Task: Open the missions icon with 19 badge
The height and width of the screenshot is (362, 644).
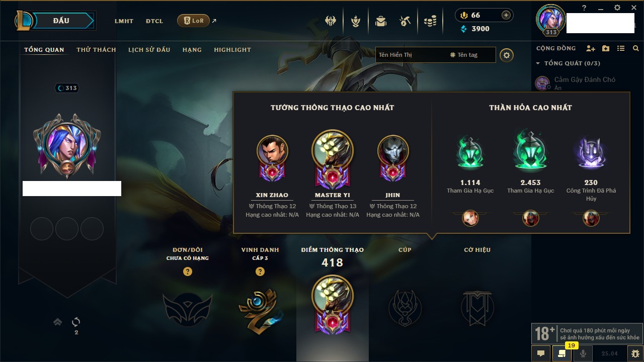Action: click(561, 353)
